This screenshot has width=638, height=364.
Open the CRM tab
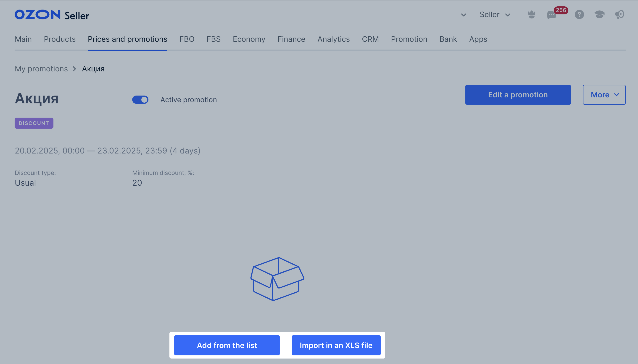[370, 39]
